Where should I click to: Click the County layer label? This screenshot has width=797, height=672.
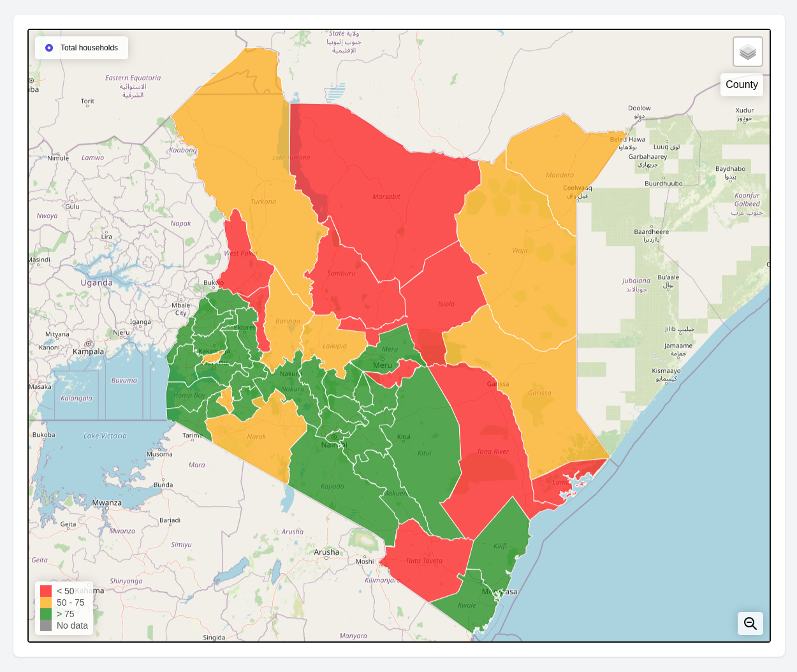tap(741, 85)
